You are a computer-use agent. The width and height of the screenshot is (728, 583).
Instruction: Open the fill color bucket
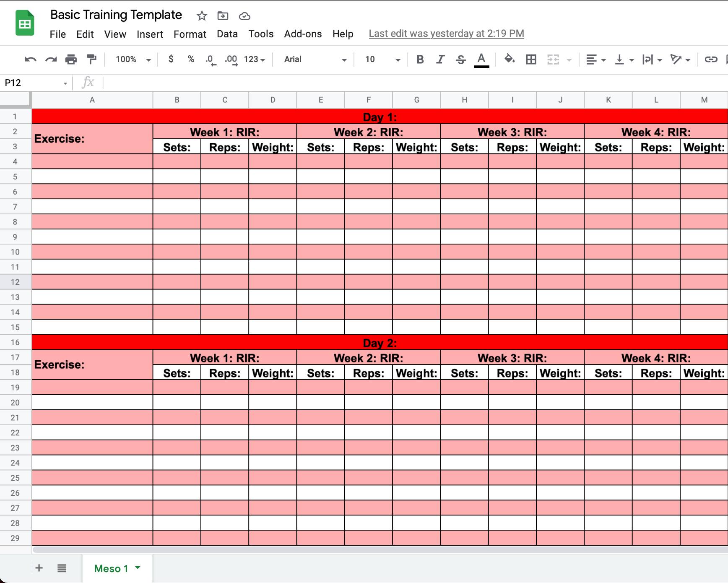tap(510, 59)
